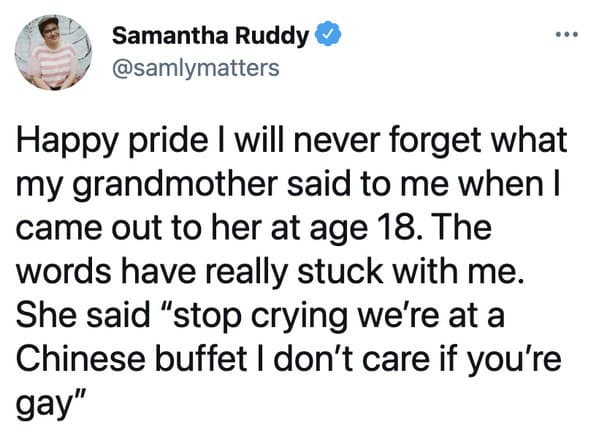Open Samantha Ruddy's profile picture
This screenshot has width=599, height=441.
(x=53, y=53)
